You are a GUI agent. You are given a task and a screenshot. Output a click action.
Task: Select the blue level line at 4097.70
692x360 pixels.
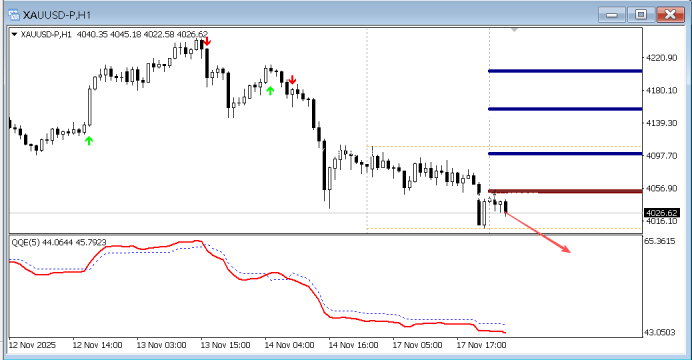coord(565,154)
